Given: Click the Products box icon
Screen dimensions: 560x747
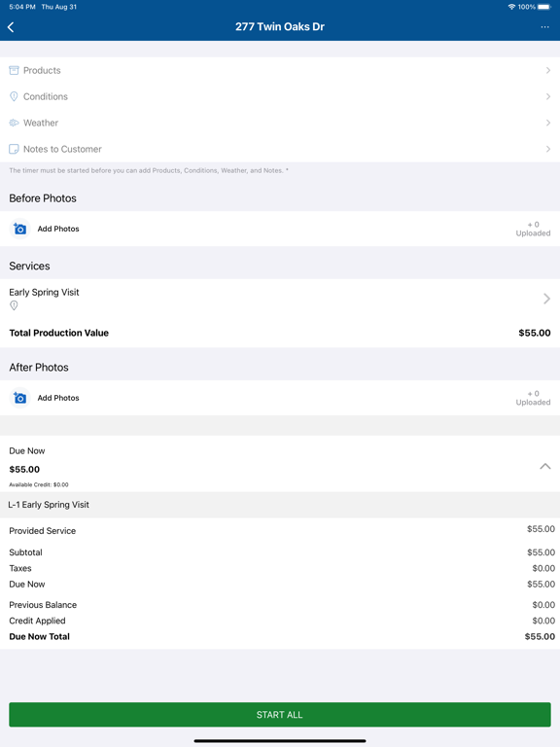Looking at the screenshot, I should point(14,70).
